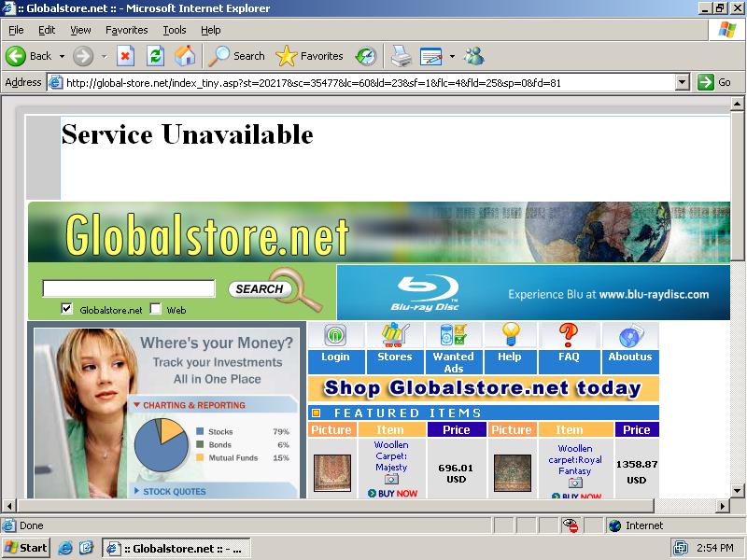Viewport: 747px width, 560px height.
Task: Stop loading the page with the red X icon
Action: click(x=125, y=56)
